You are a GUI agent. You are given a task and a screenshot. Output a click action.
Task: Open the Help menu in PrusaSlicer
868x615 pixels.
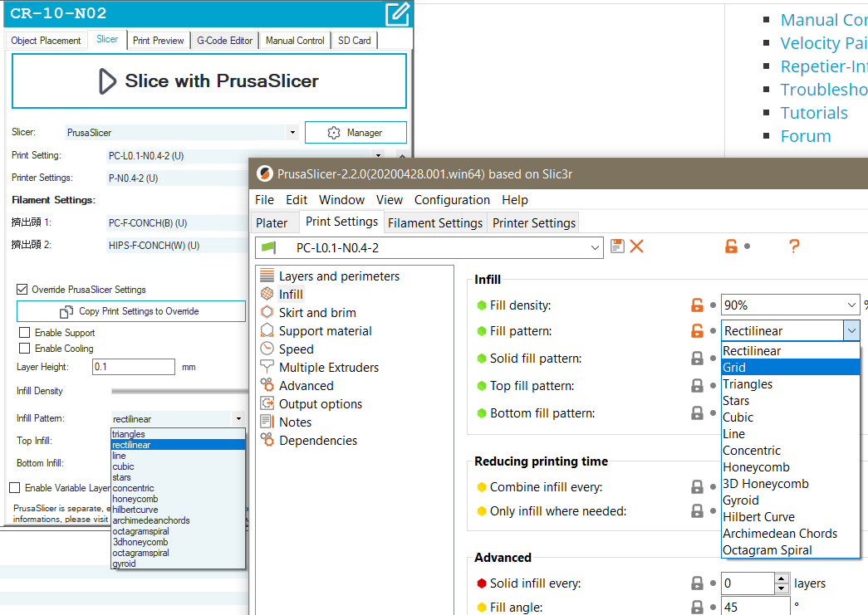coord(515,200)
